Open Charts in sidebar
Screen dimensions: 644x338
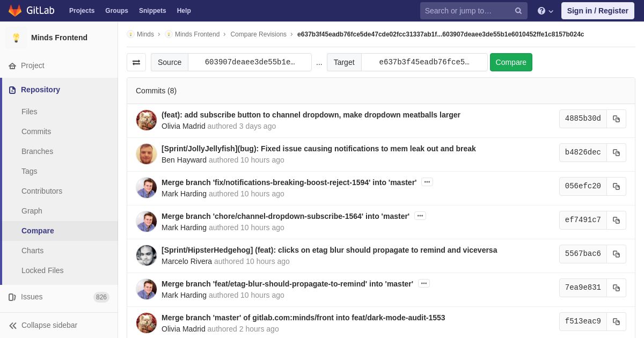coord(32,251)
